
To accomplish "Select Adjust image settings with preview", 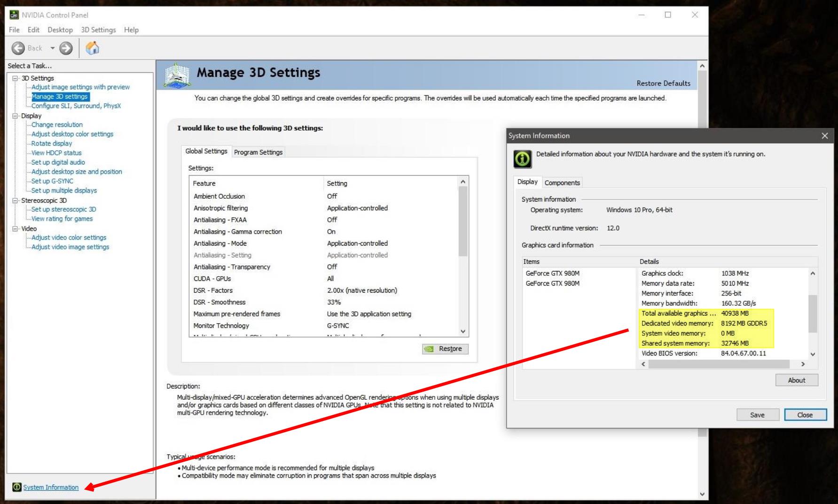I will [x=80, y=87].
